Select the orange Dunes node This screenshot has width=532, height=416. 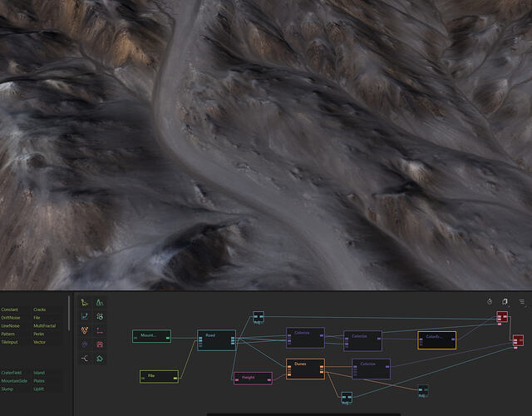305,369
